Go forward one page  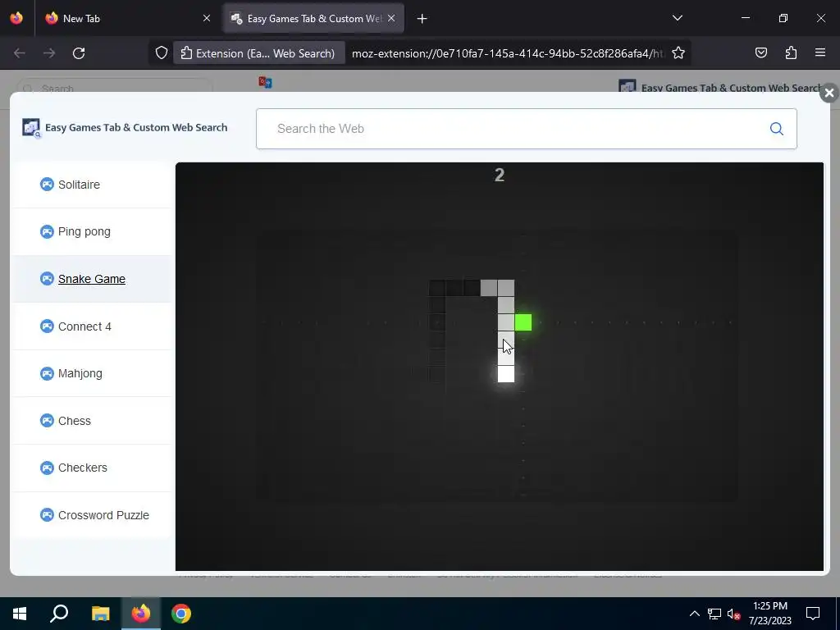click(x=49, y=53)
